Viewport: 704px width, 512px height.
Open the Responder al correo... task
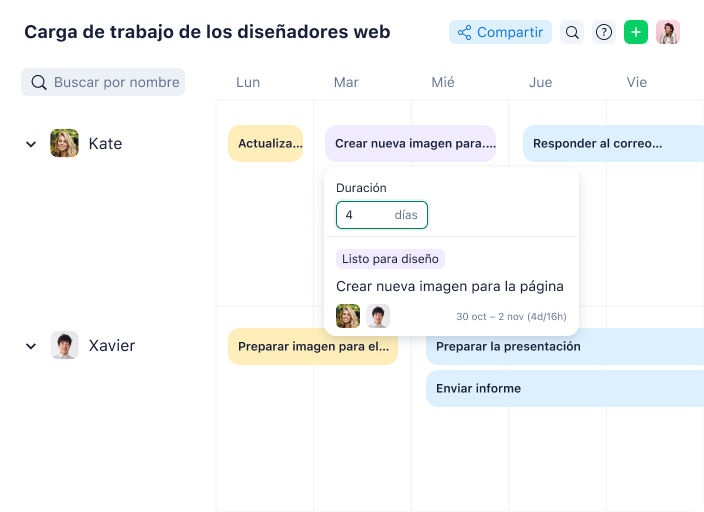click(x=613, y=143)
